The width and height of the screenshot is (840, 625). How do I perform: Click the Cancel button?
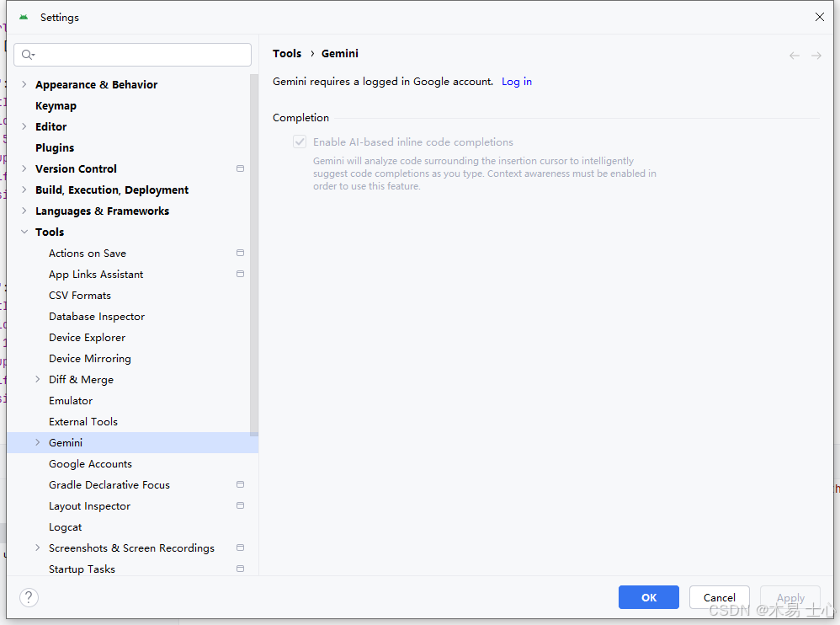click(x=719, y=597)
